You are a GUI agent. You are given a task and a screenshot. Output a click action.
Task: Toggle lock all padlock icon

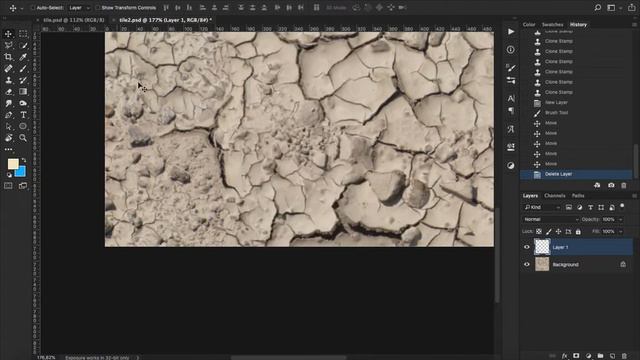coord(578,231)
